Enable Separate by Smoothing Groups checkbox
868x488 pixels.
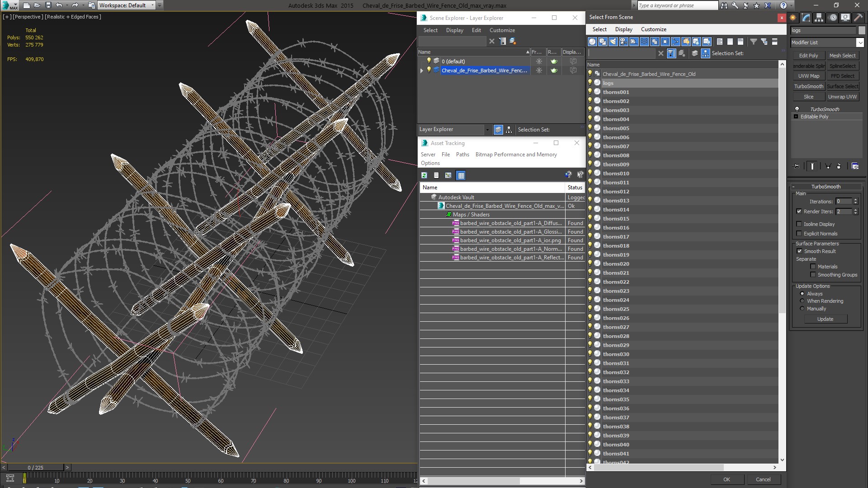coord(813,275)
